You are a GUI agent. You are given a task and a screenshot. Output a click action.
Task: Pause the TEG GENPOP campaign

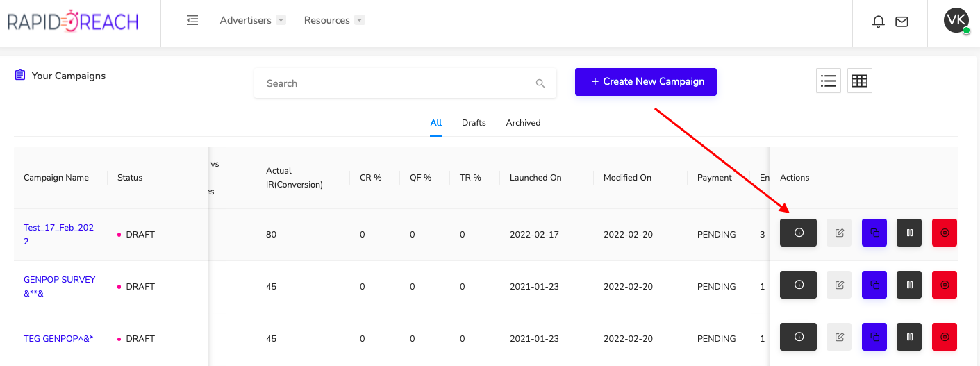point(909,337)
